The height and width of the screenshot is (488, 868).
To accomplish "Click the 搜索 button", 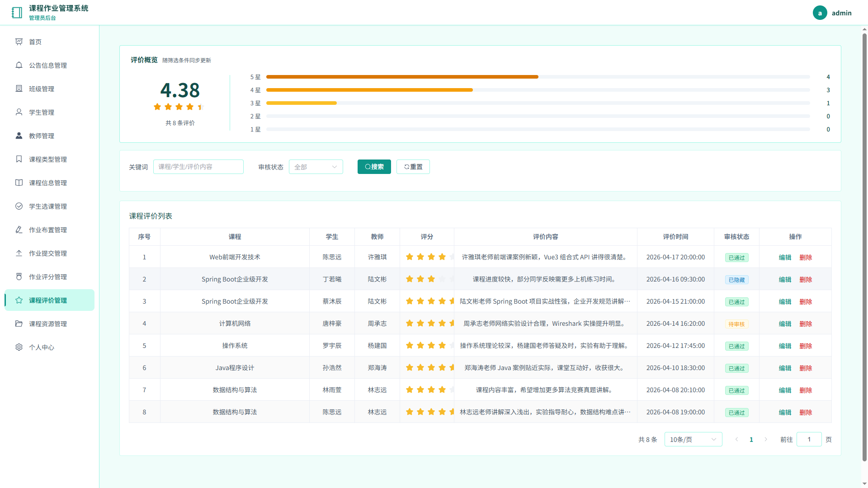I will pyautogui.click(x=374, y=167).
